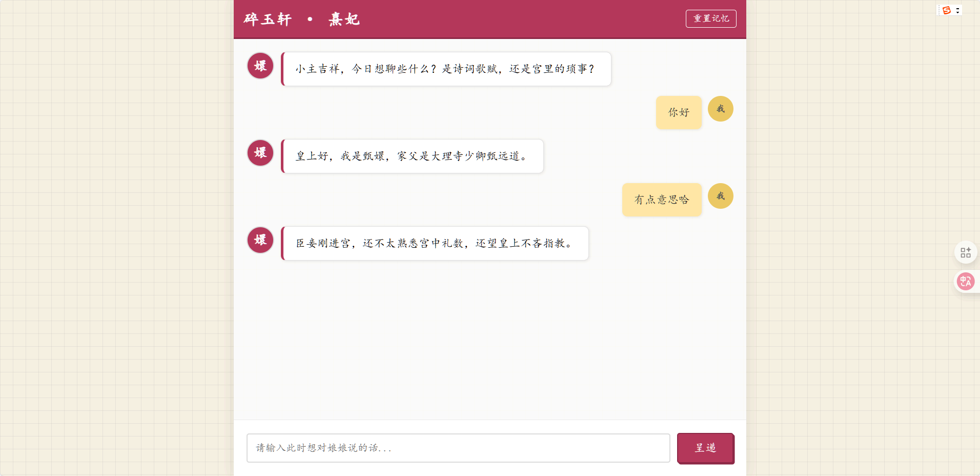Click the 嬛 avatar next to 皇上好 message
The image size is (980, 476).
260,153
